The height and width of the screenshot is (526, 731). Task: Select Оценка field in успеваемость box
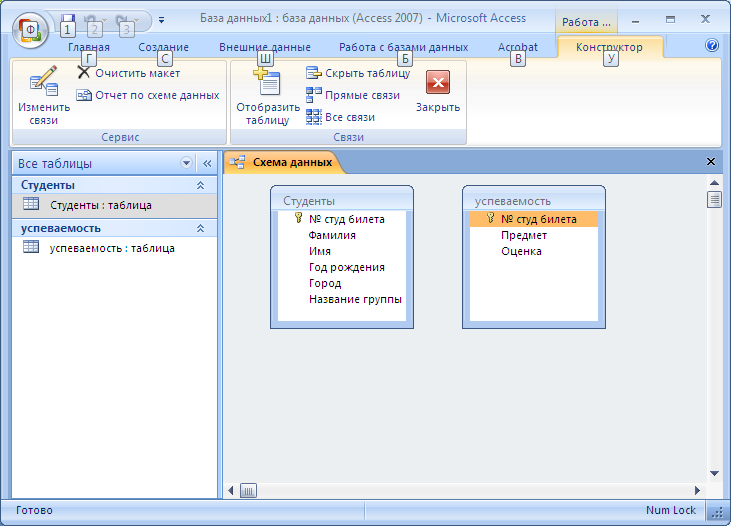point(521,251)
